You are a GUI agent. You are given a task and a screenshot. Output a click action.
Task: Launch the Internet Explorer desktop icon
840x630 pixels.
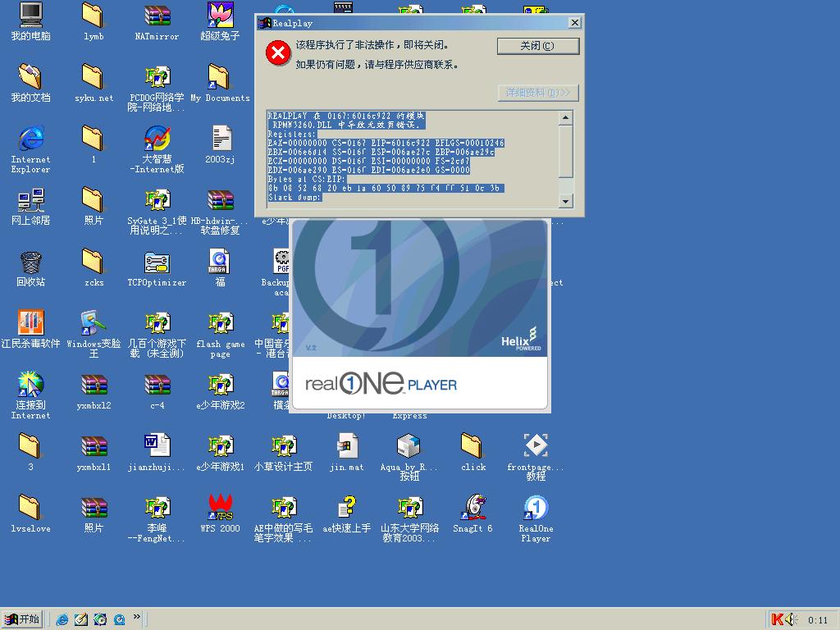(30, 138)
